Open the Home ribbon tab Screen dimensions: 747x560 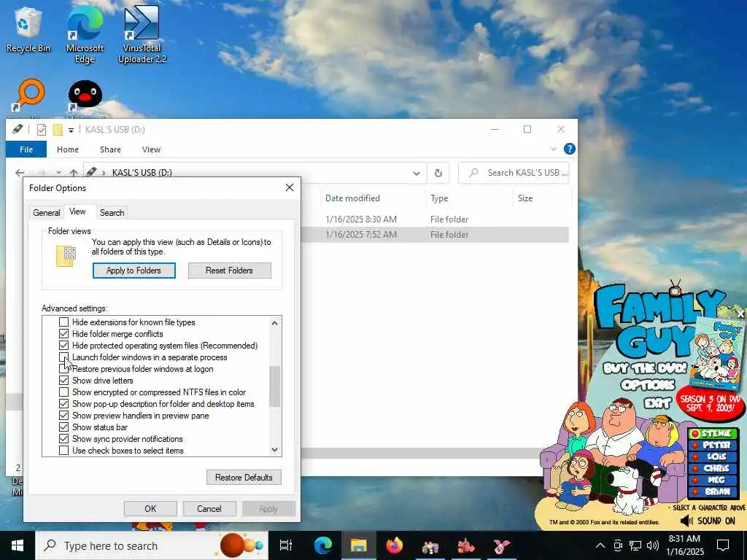point(68,149)
